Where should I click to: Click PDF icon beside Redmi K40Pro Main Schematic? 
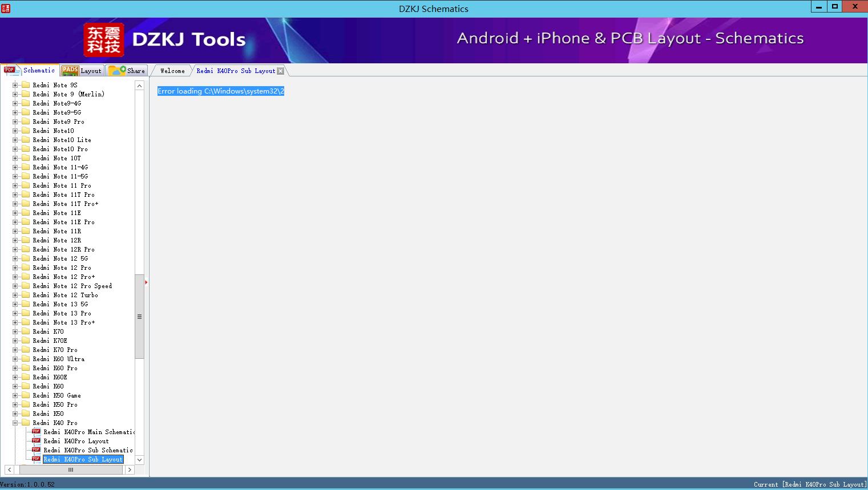click(x=37, y=432)
